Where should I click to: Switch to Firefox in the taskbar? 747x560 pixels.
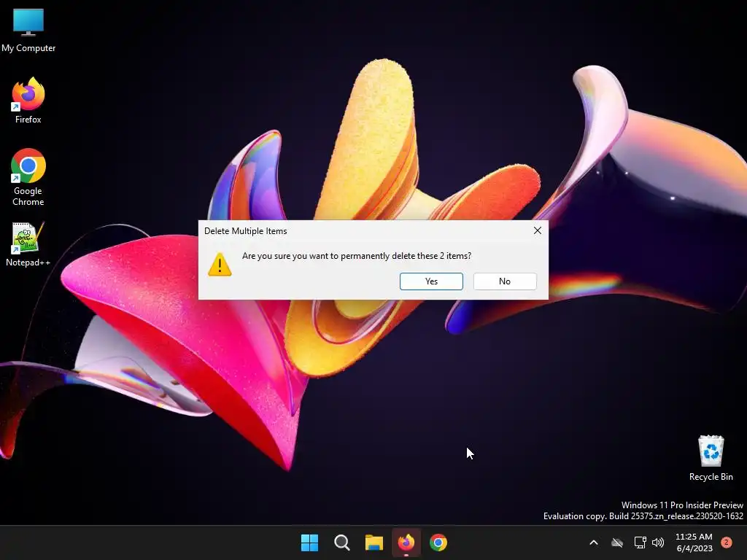point(406,542)
